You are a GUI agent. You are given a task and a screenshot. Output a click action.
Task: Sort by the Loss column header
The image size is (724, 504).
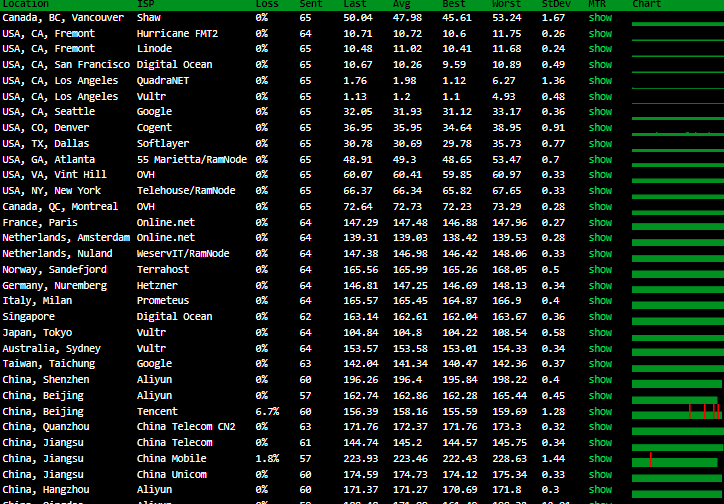(267, 4)
